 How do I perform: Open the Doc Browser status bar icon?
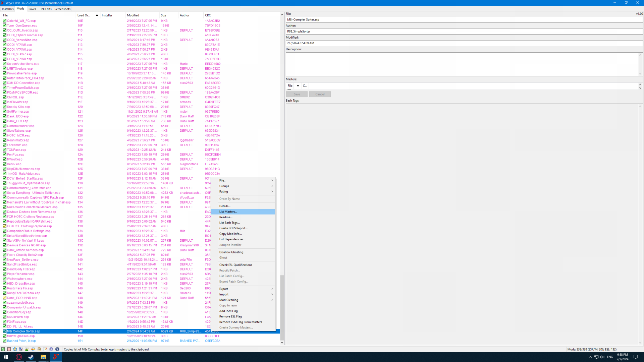coord(39,349)
